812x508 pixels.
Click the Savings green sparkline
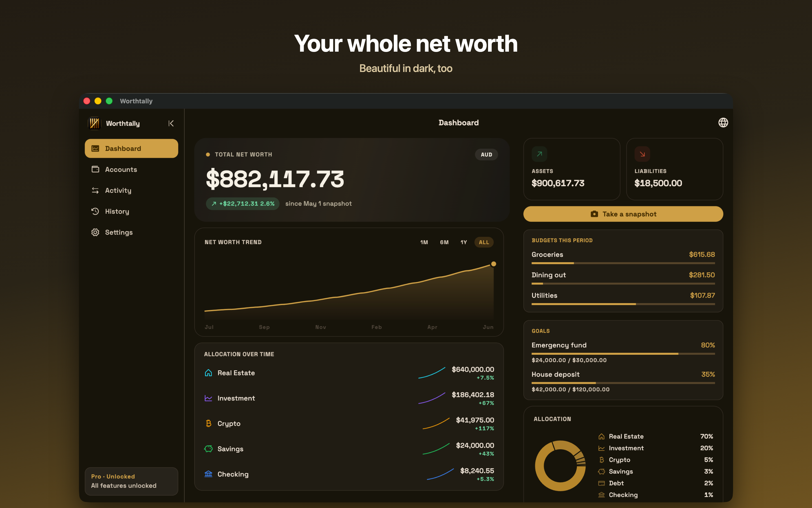(436, 449)
